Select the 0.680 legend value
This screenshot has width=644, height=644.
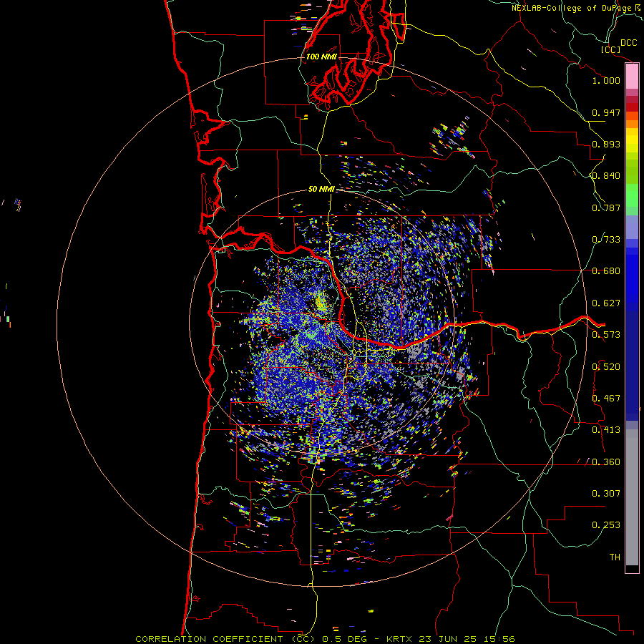tap(606, 271)
